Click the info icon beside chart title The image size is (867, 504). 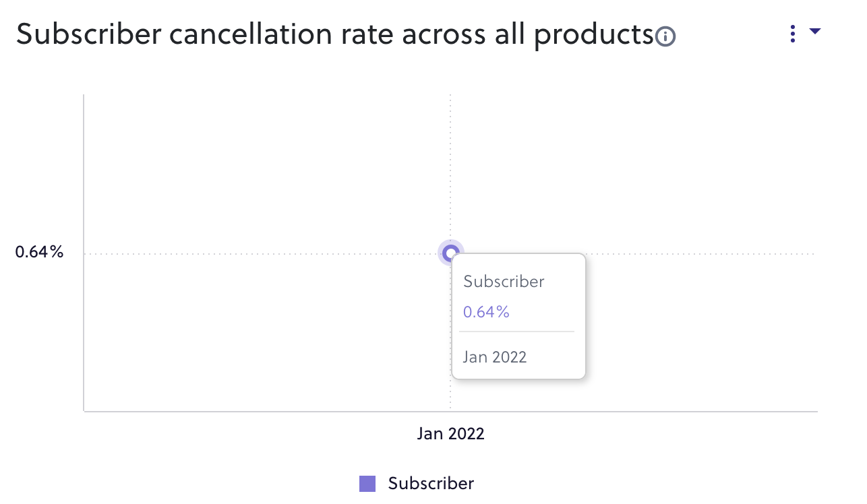(666, 36)
